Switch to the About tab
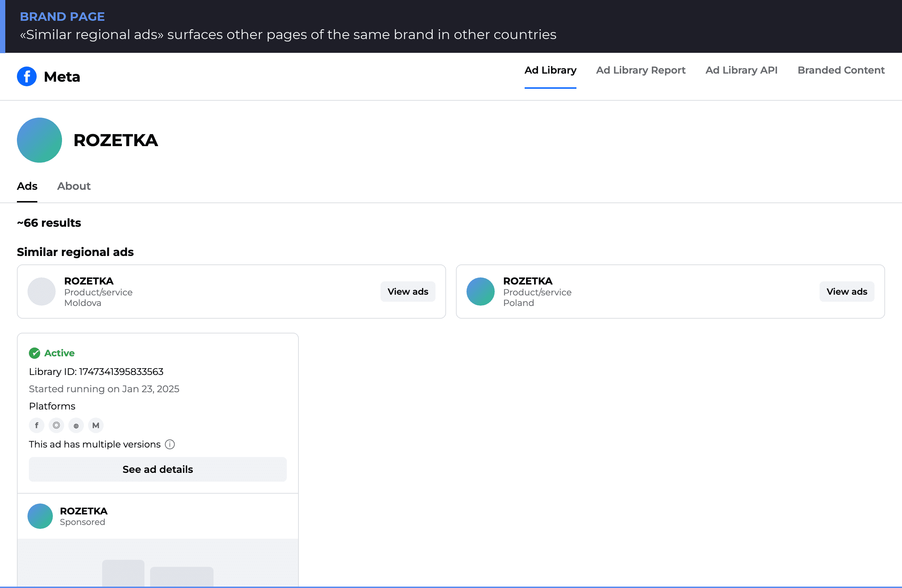The height and width of the screenshot is (588, 902). [x=74, y=186]
